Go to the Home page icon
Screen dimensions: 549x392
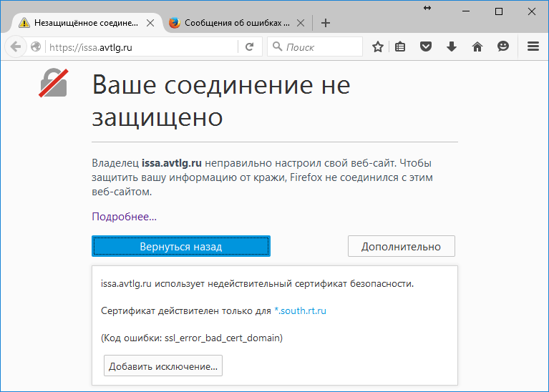pos(477,46)
